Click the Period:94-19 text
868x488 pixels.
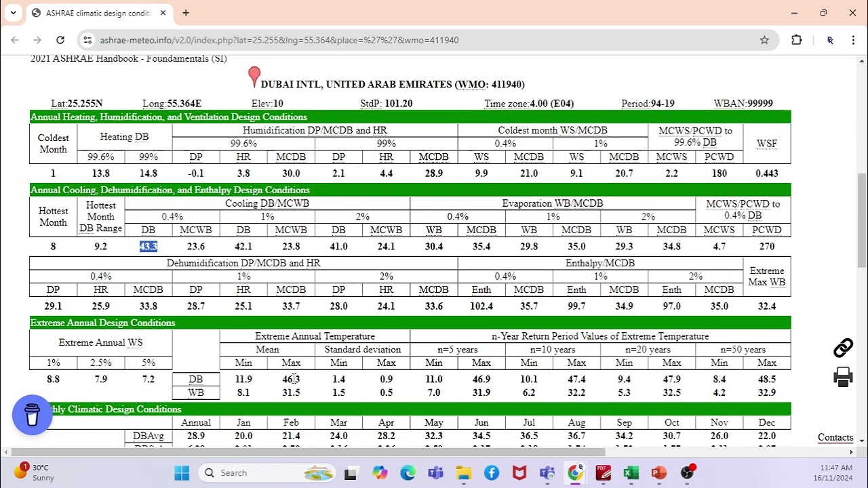[648, 103]
